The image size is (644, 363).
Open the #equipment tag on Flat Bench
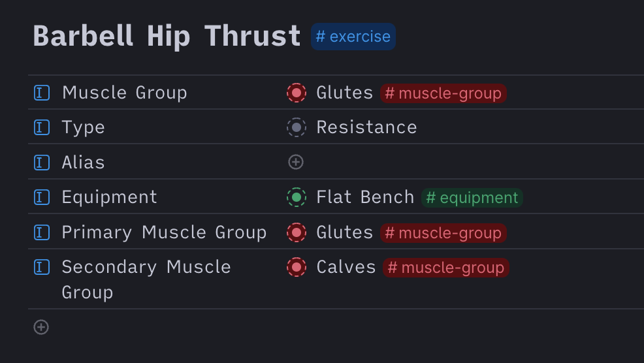[472, 198]
